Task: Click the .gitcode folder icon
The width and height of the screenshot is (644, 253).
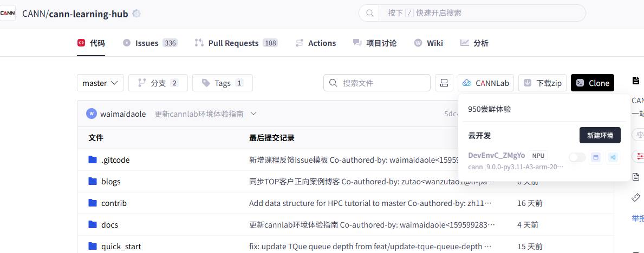Action: tap(93, 159)
